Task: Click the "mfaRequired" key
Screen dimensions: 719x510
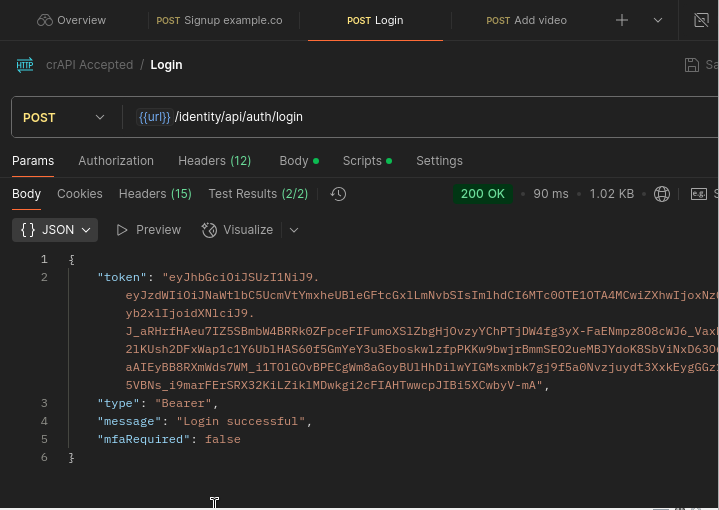Action: [143, 439]
